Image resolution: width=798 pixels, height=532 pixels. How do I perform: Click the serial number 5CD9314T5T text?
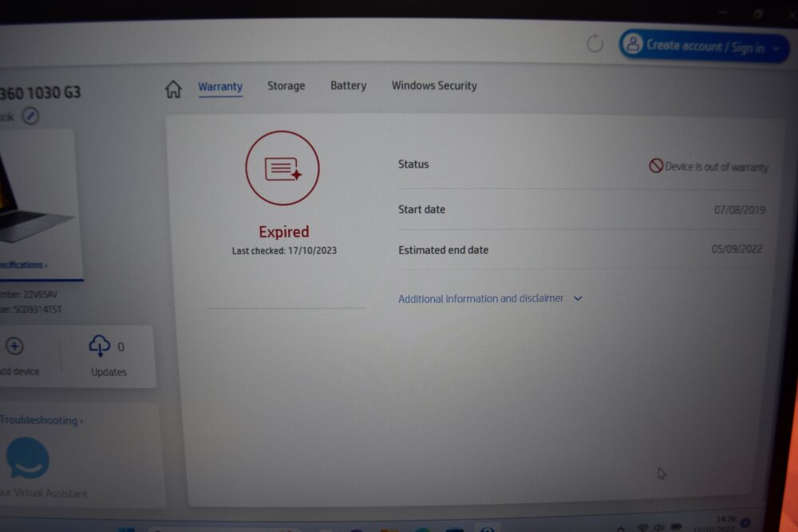(x=38, y=309)
